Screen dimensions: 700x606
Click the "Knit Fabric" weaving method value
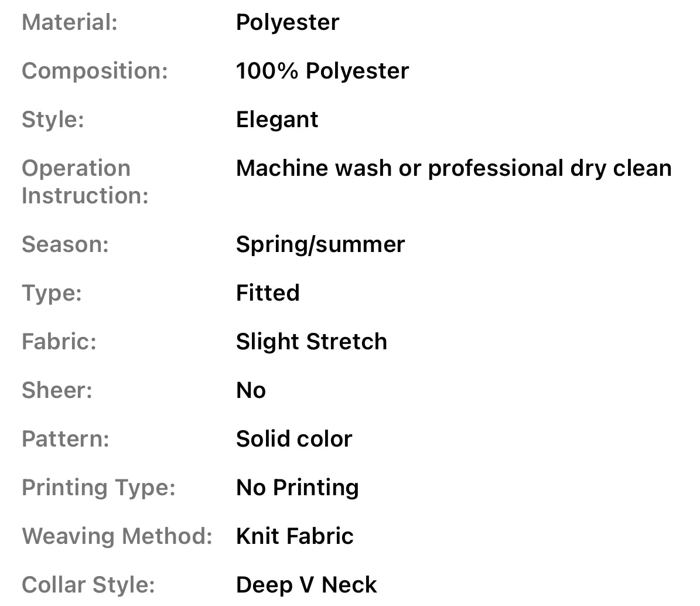pos(295,536)
